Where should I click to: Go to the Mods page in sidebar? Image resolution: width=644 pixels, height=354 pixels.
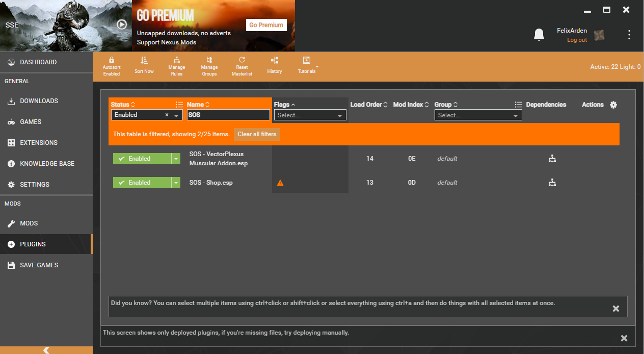coord(29,223)
